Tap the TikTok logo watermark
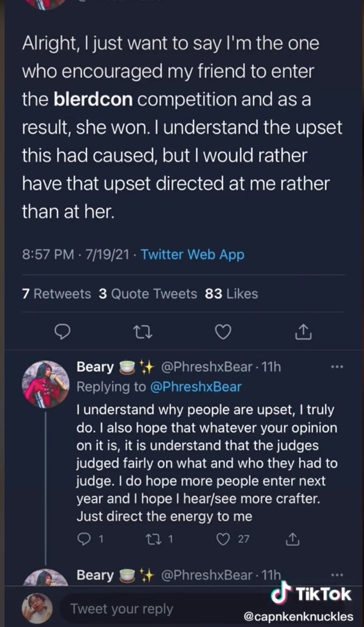This screenshot has height=627, width=364. (311, 594)
